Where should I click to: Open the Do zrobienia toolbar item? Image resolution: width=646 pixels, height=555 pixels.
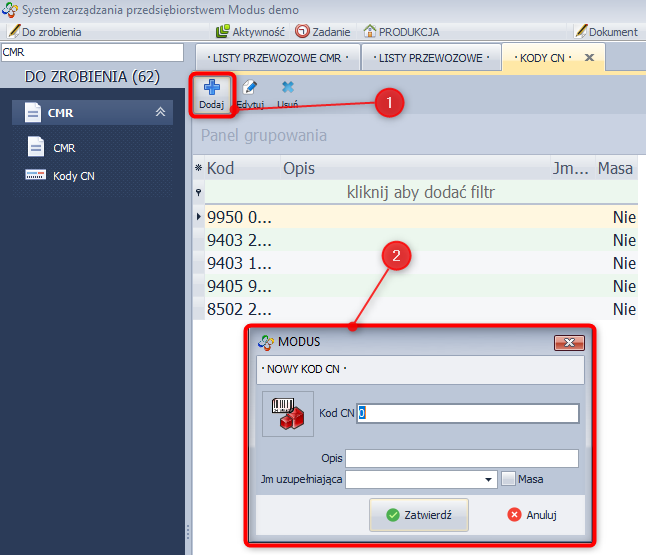(45, 32)
